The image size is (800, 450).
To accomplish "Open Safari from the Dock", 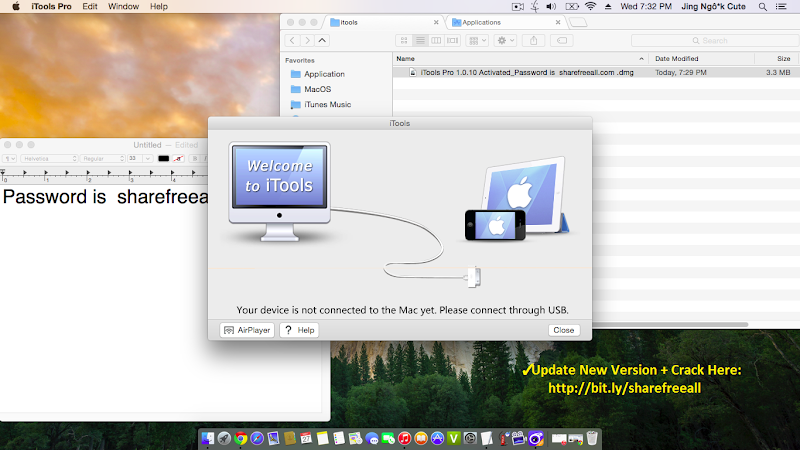I will [257, 438].
